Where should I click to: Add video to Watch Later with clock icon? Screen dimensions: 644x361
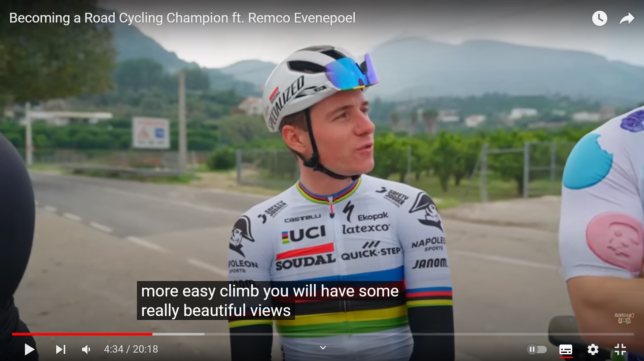(600, 18)
